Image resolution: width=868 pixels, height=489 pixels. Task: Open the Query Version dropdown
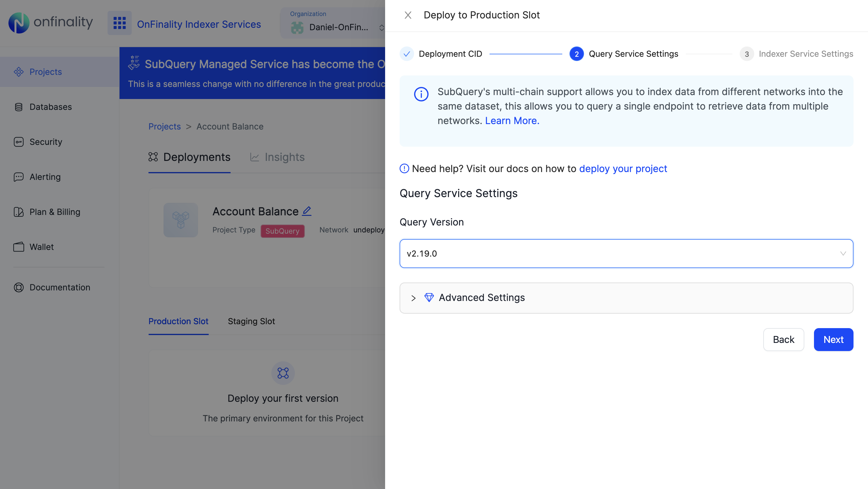point(626,254)
